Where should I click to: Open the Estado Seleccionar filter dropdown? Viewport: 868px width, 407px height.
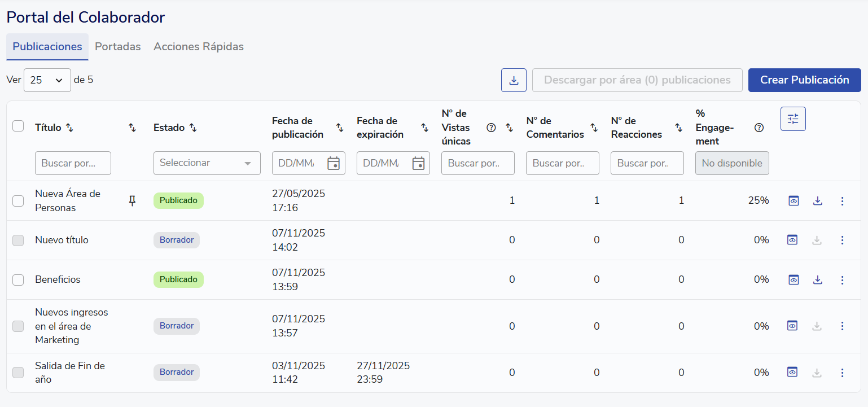click(207, 163)
